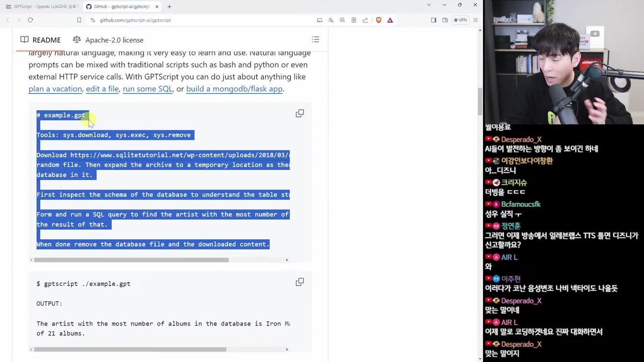
Task: Click the first Desperado_X chat username
Action: tap(521, 139)
